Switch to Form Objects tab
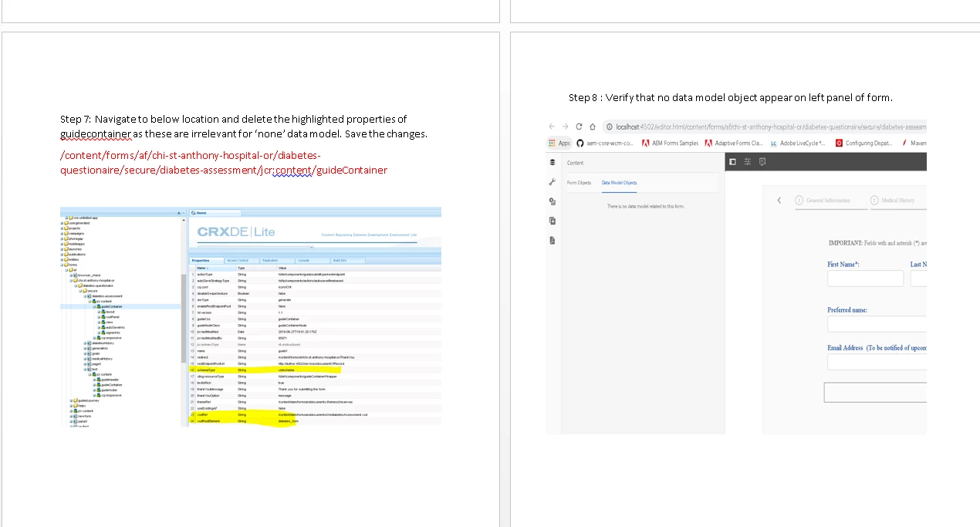This screenshot has width=980, height=527. [x=579, y=183]
